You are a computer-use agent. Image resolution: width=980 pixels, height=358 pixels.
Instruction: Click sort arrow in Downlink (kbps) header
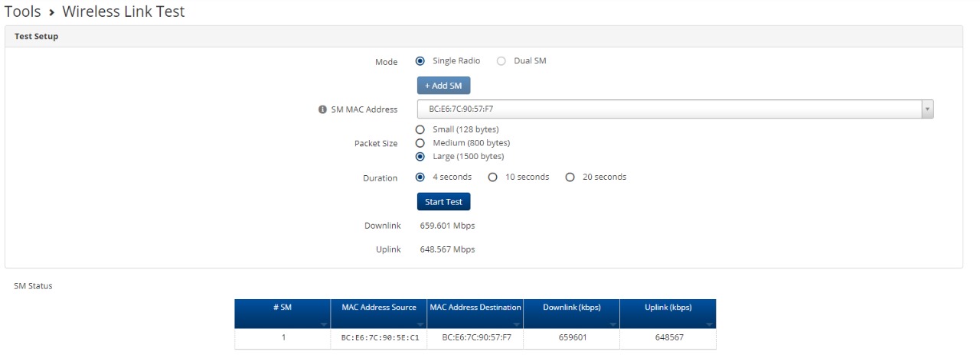613,324
